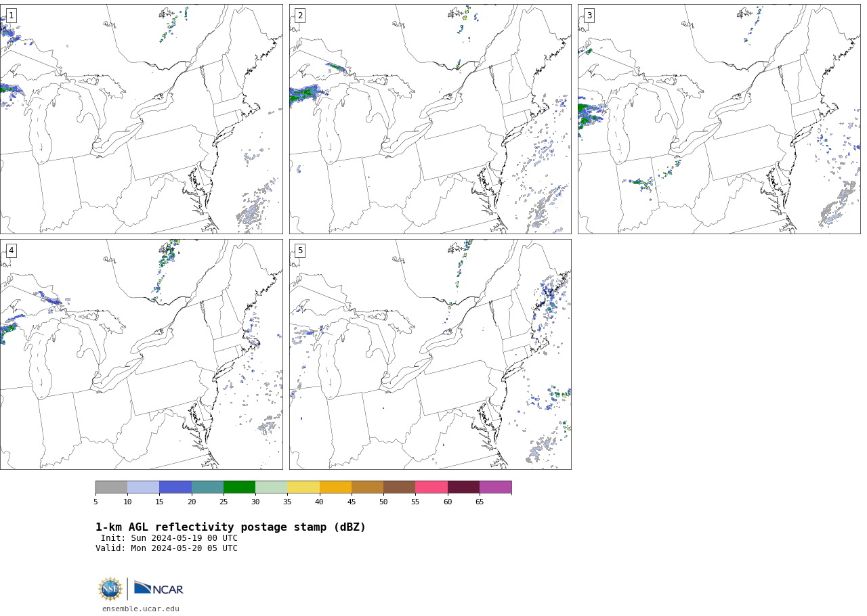Click the panel number 1 label
The width and height of the screenshot is (867, 616).
coord(11,16)
